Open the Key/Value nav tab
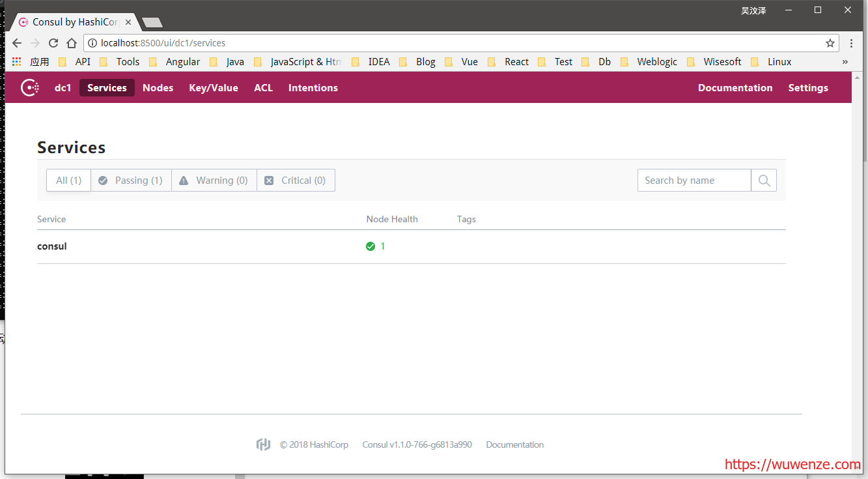 pos(214,88)
